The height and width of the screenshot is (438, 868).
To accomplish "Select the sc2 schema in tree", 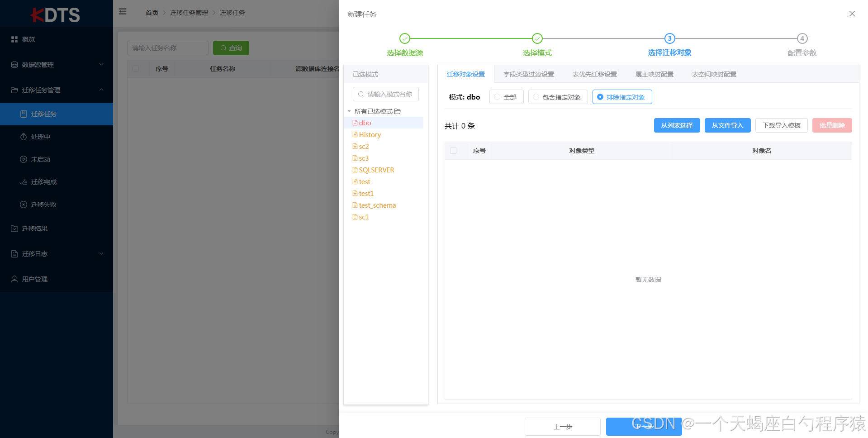I will pos(364,146).
